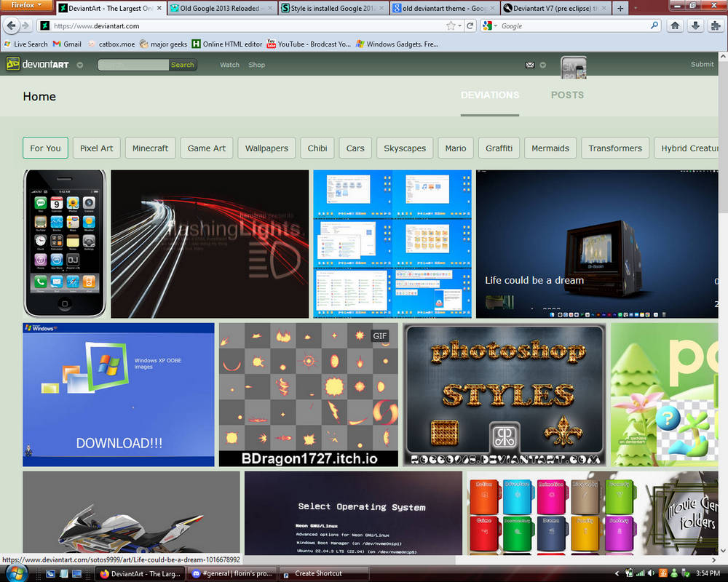Viewport: 728px width, 582px height.
Task: Select the Cars topic chip
Action: [355, 148]
